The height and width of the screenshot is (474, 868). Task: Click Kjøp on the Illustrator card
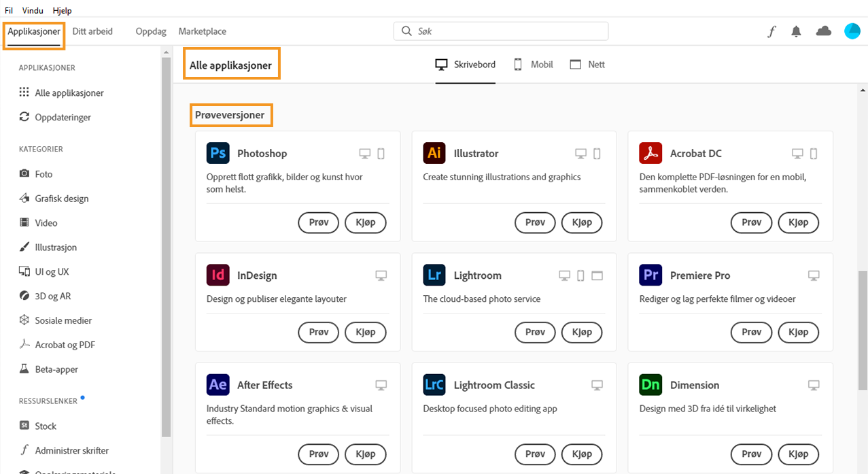click(x=582, y=222)
